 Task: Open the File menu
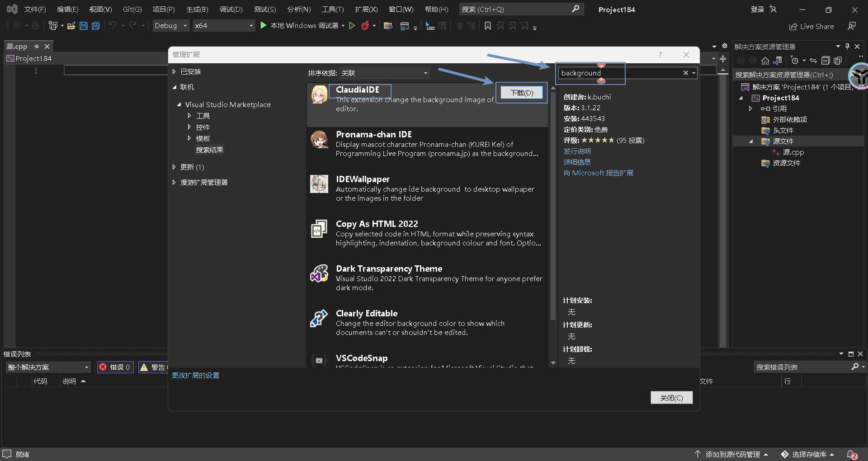coord(35,9)
